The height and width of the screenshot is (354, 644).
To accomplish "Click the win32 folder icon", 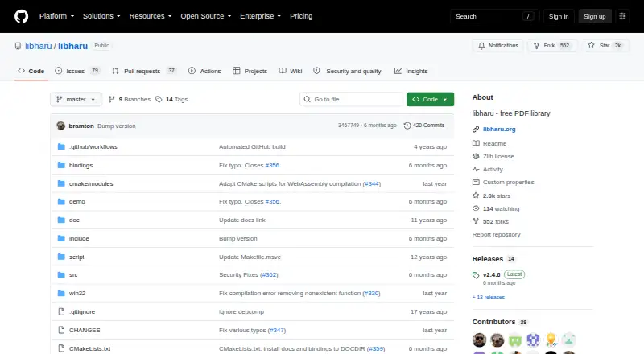I will tap(61, 293).
